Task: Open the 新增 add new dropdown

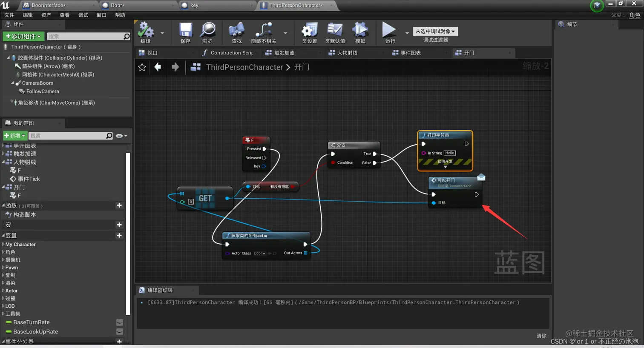Action: coord(15,136)
